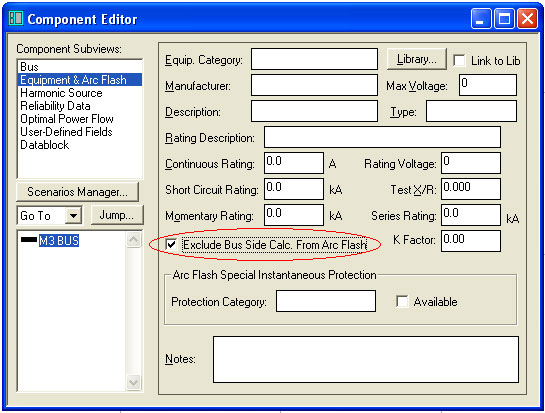Close the Component Editor window
Screen dimensions: 545x413
[527, 18]
